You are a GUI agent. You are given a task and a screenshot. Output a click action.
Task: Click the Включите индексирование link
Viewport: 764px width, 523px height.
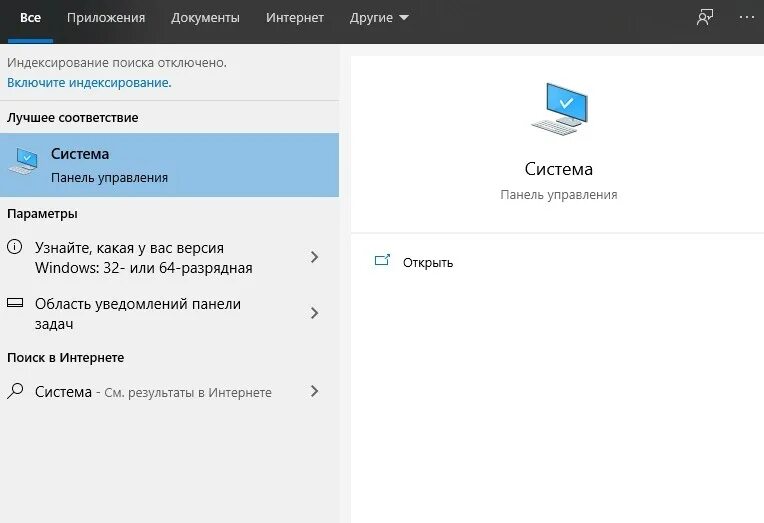[89, 83]
